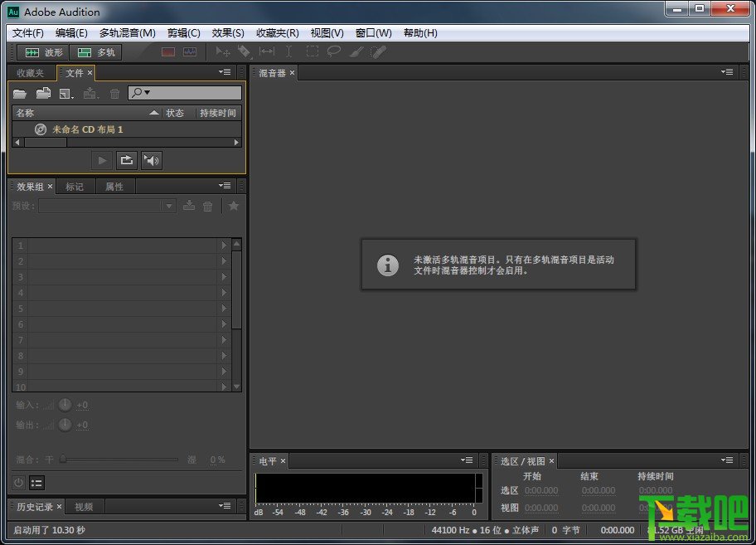Open the 帮助(H) menu
This screenshot has height=545, width=756.
point(420,33)
